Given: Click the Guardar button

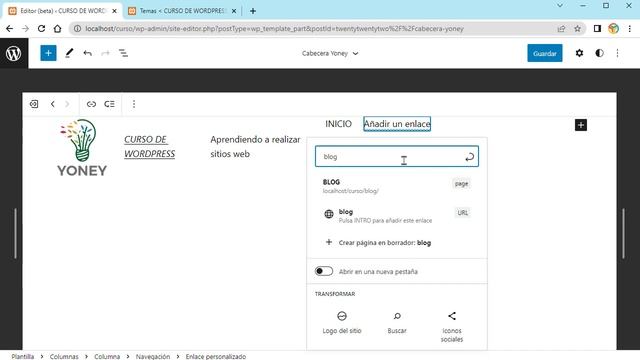Looking at the screenshot, I should point(544,53).
